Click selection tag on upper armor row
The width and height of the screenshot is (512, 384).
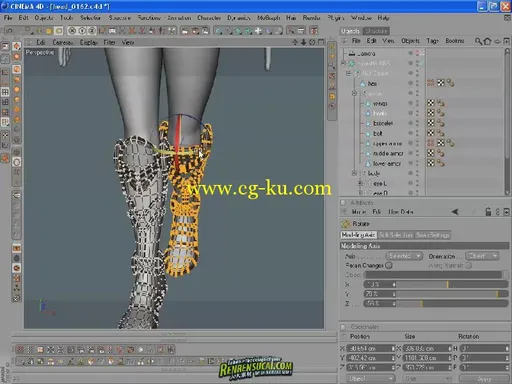pyautogui.click(x=431, y=143)
